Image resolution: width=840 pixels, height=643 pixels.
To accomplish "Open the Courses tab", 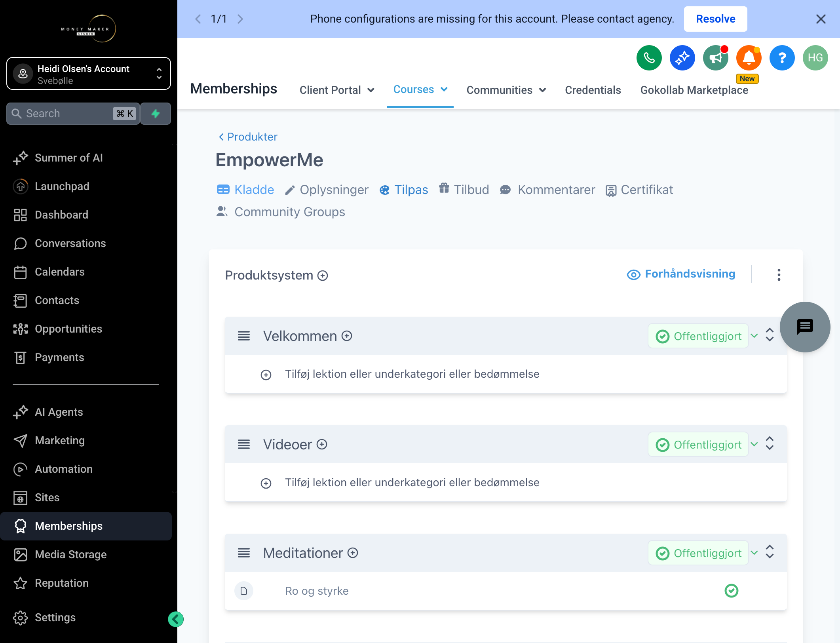I will click(420, 90).
